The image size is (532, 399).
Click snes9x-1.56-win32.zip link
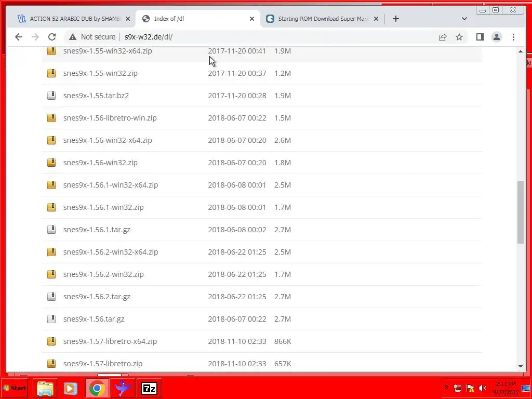pos(100,163)
